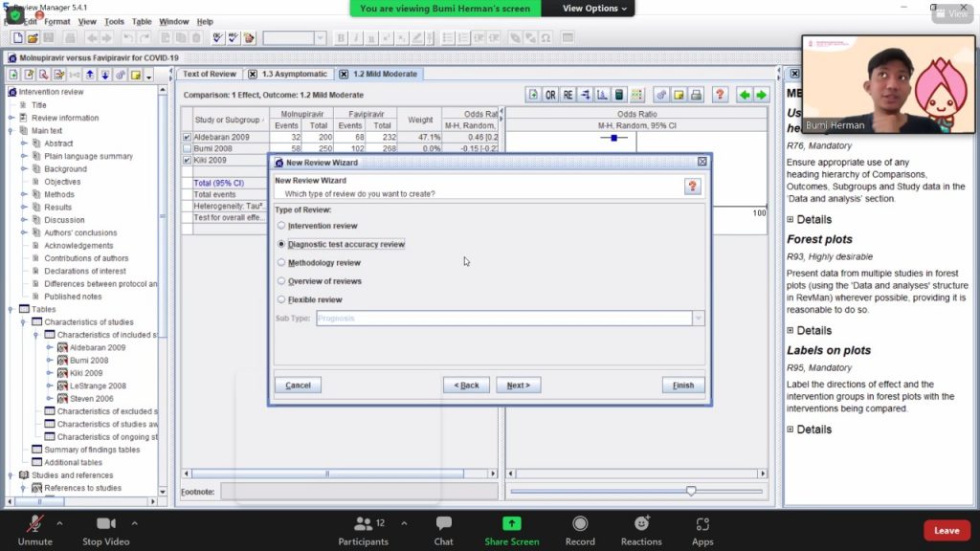Click Stop Video camera icon
Image resolution: width=980 pixels, height=551 pixels.
coord(105,524)
